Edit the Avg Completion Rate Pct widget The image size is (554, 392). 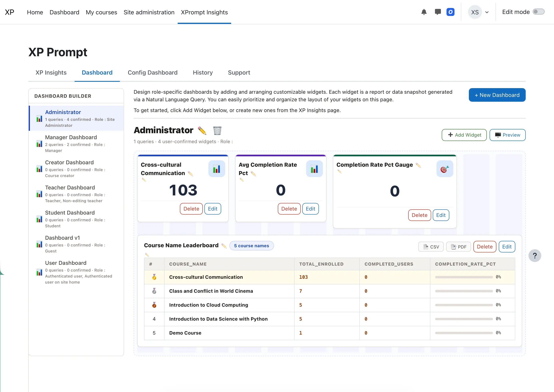[x=311, y=209]
